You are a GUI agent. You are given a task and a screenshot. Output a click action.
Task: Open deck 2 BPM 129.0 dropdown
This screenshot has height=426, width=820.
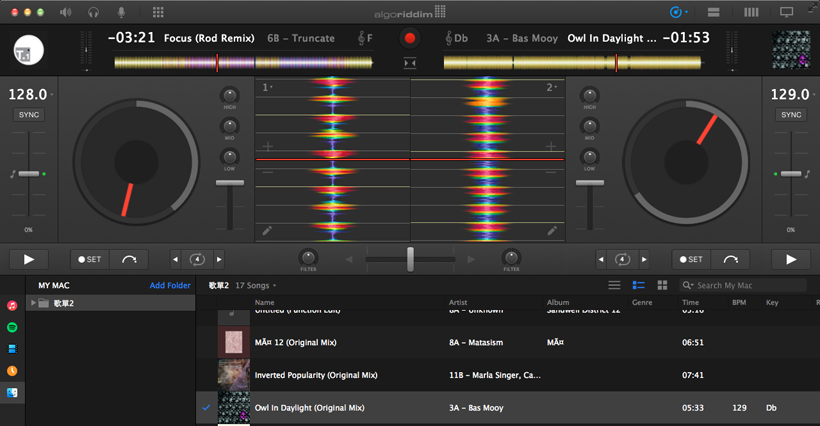(793, 95)
